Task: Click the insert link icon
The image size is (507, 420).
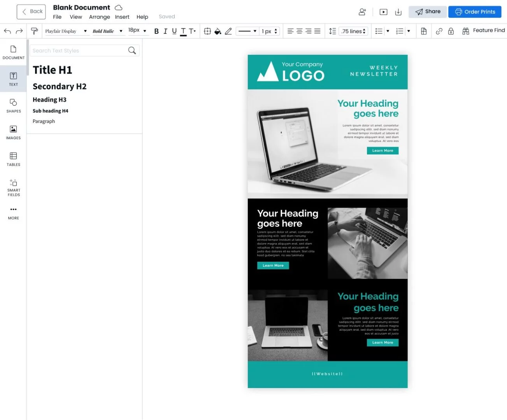Action: point(439,31)
